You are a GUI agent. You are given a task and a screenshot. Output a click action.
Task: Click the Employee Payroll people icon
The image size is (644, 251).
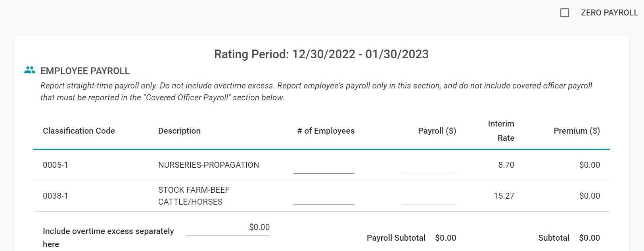(30, 70)
